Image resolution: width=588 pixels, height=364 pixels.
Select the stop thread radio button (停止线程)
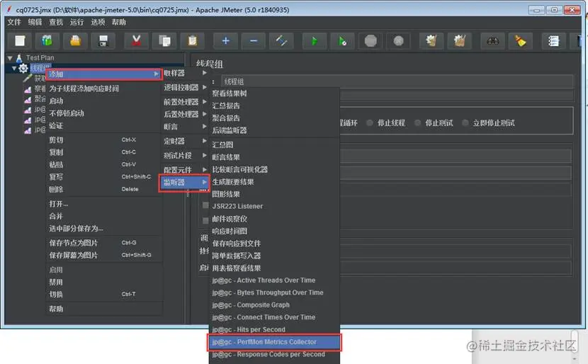(x=370, y=123)
